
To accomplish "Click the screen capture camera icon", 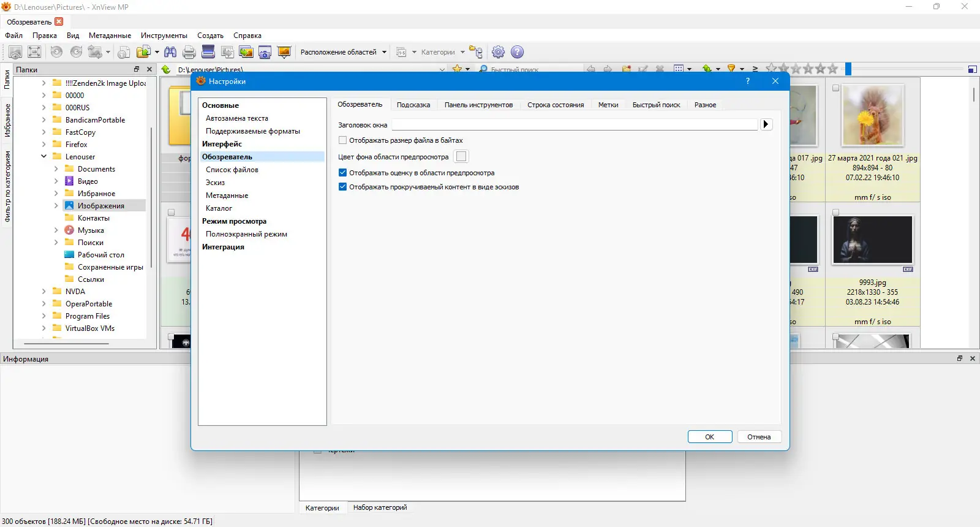I will click(265, 52).
